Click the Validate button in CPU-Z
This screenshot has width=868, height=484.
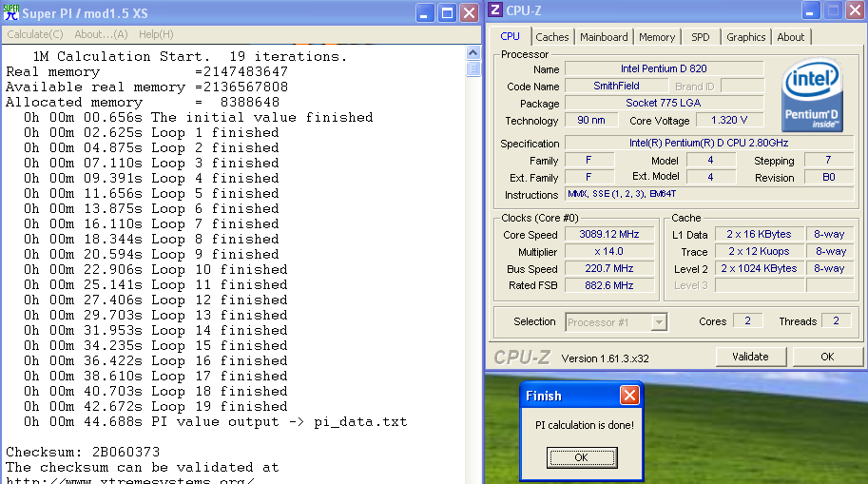pos(750,357)
